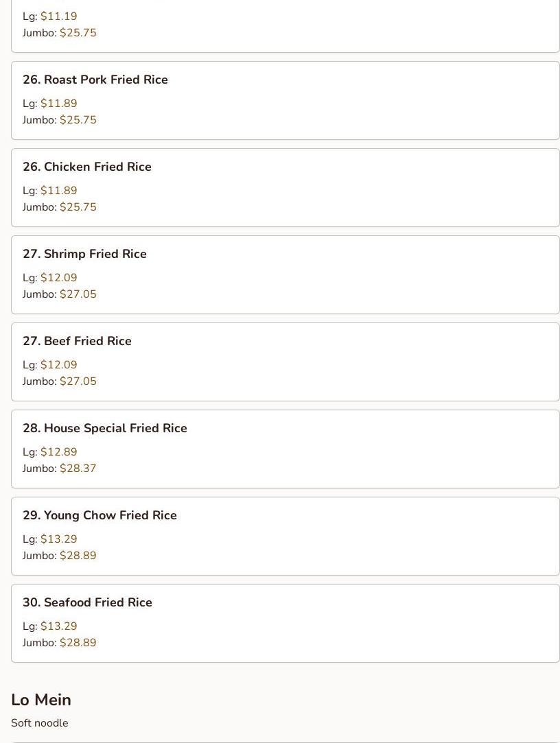Click the Lo Mein section heading
The image size is (560, 743).
tap(41, 700)
